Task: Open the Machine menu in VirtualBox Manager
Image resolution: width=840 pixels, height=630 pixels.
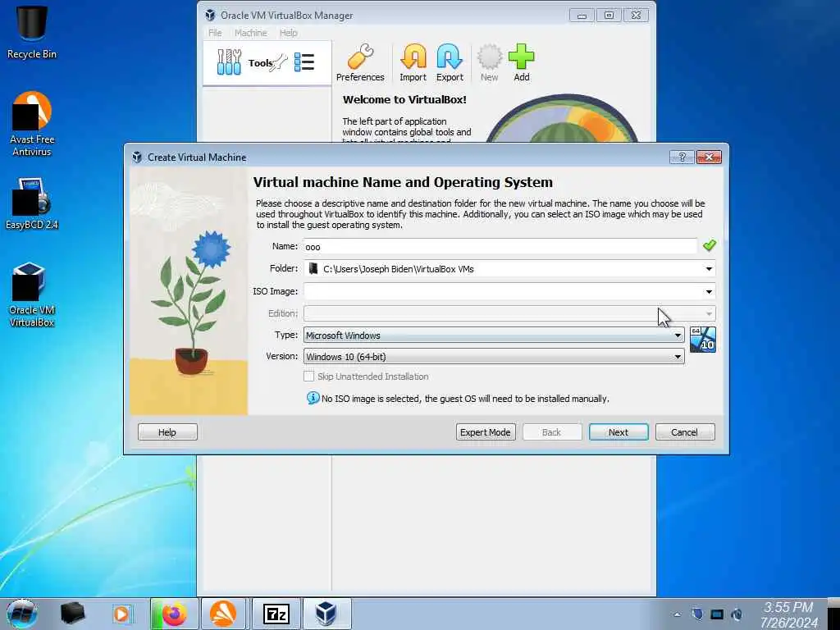Action: point(251,33)
